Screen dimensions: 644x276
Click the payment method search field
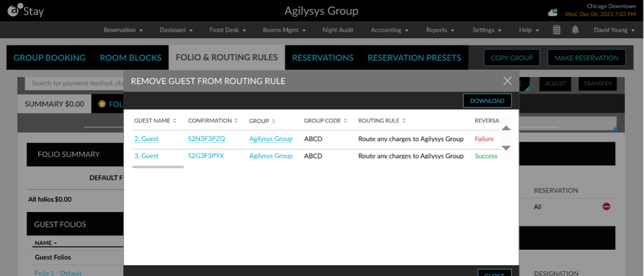(74, 83)
